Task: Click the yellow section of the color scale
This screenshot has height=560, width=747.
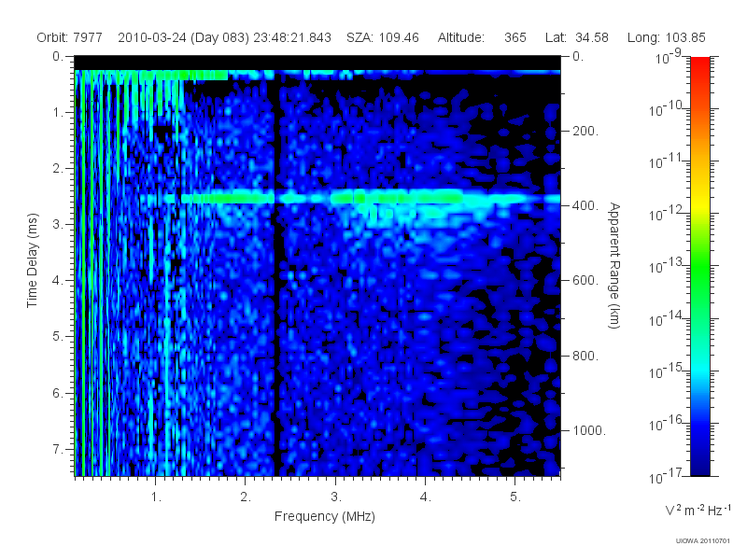Action: coord(699,203)
